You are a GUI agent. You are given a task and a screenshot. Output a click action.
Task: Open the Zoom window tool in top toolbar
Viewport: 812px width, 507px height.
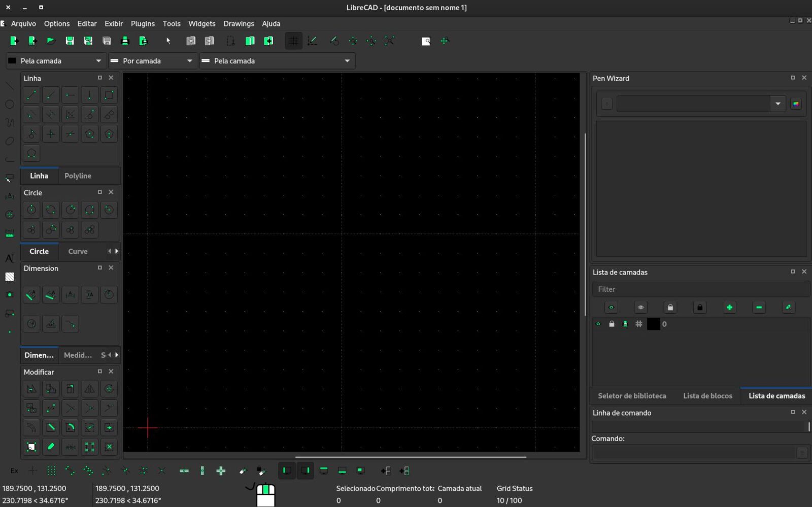426,41
